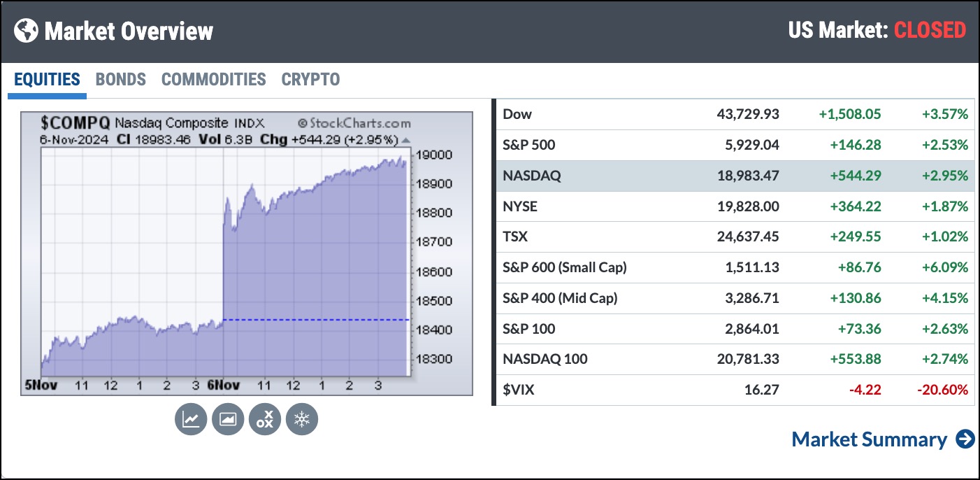This screenshot has height=480, width=980.
Task: Click the Dow percent +3.57%
Action: coord(944,114)
